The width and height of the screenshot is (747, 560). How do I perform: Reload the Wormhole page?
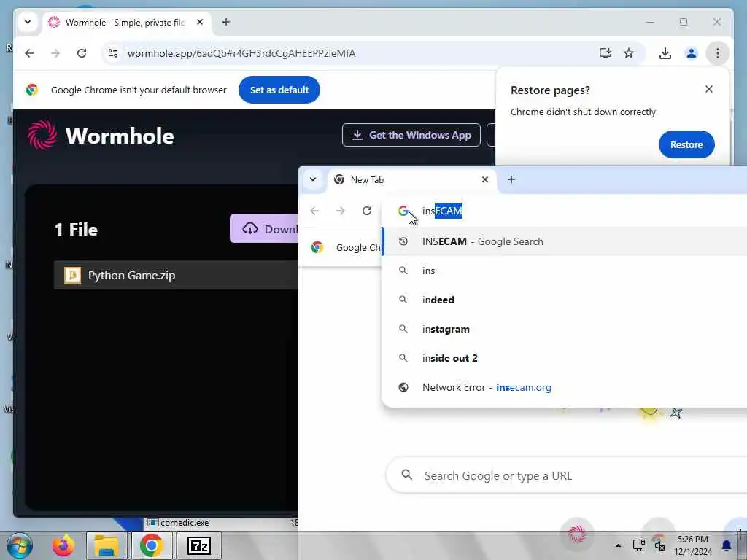(82, 53)
